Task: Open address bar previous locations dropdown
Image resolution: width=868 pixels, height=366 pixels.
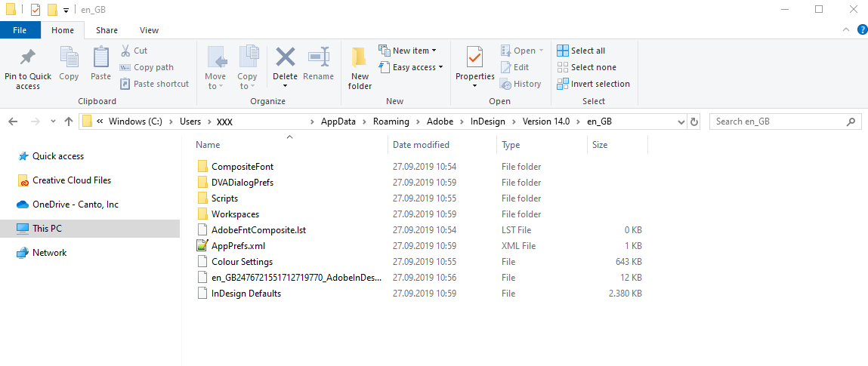Action: 681,121
